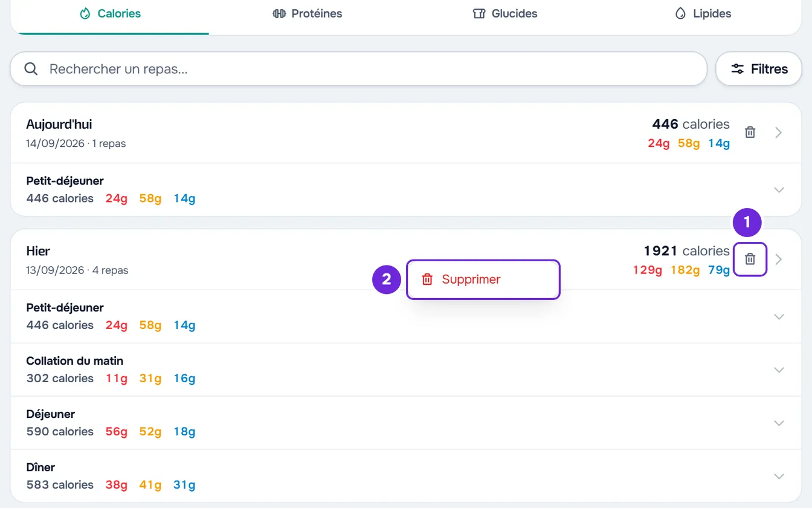Expand the 590 calories Déjeuner row chevron
Image resolution: width=812 pixels, height=508 pixels.
(779, 423)
